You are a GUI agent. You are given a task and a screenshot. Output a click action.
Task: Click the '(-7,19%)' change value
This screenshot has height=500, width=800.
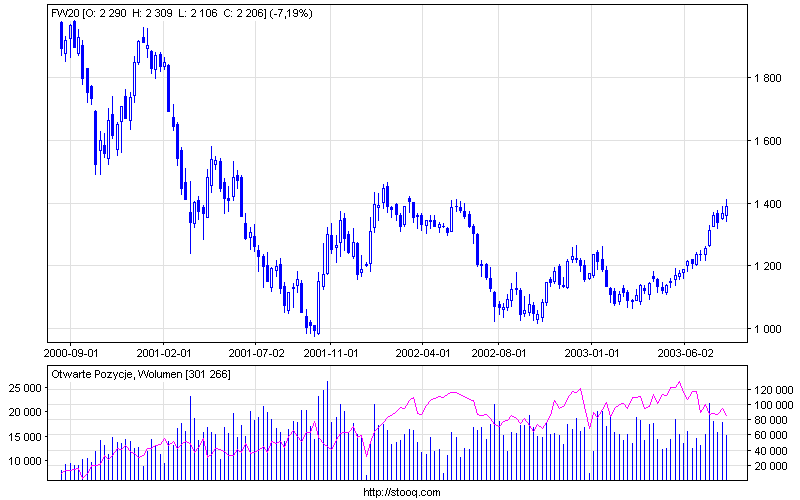[291, 14]
